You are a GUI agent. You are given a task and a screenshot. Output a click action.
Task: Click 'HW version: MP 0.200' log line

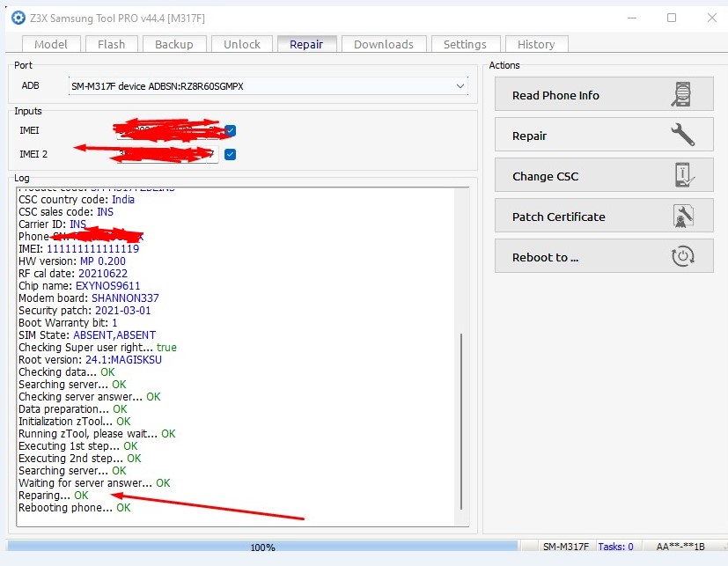(72, 261)
